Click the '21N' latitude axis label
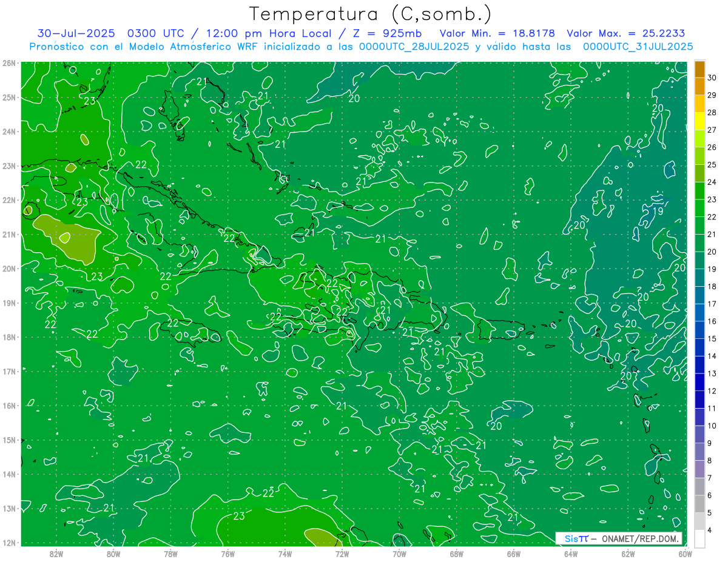728x562 pixels. [x=9, y=235]
